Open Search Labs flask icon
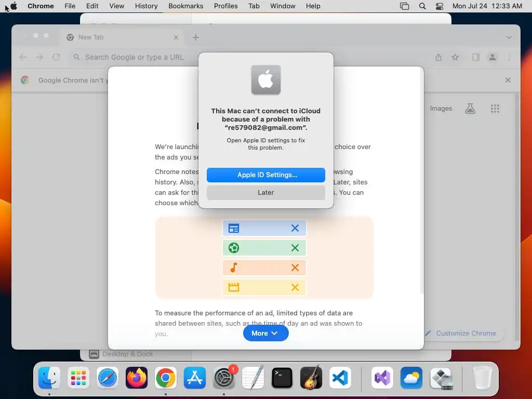The width and height of the screenshot is (532, 399). pos(470,109)
